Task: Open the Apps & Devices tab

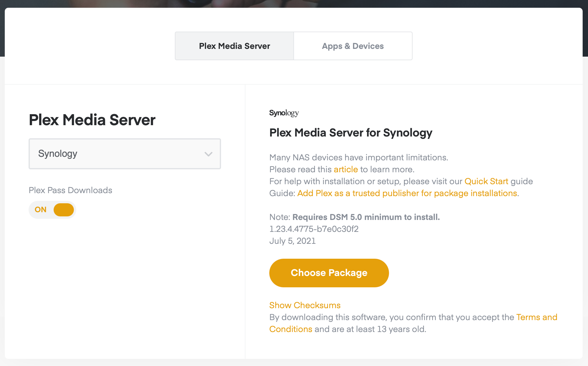Action: (x=353, y=46)
